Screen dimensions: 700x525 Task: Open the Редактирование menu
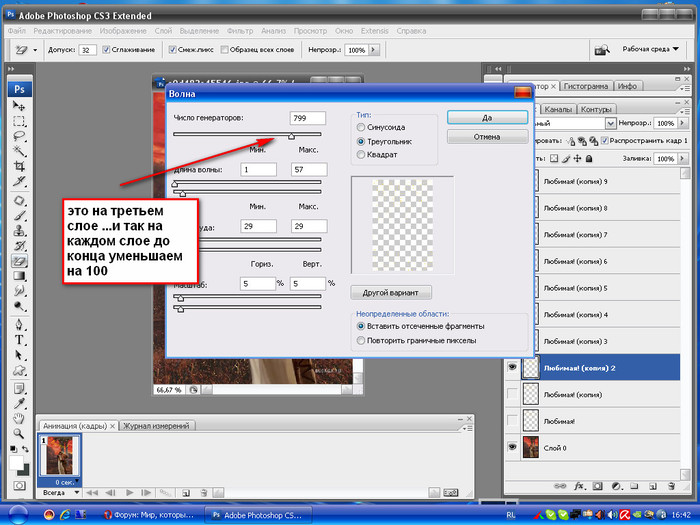(62, 31)
